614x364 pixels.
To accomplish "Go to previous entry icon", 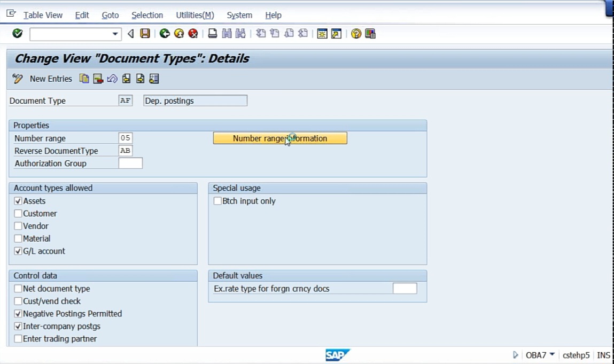I will [126, 79].
